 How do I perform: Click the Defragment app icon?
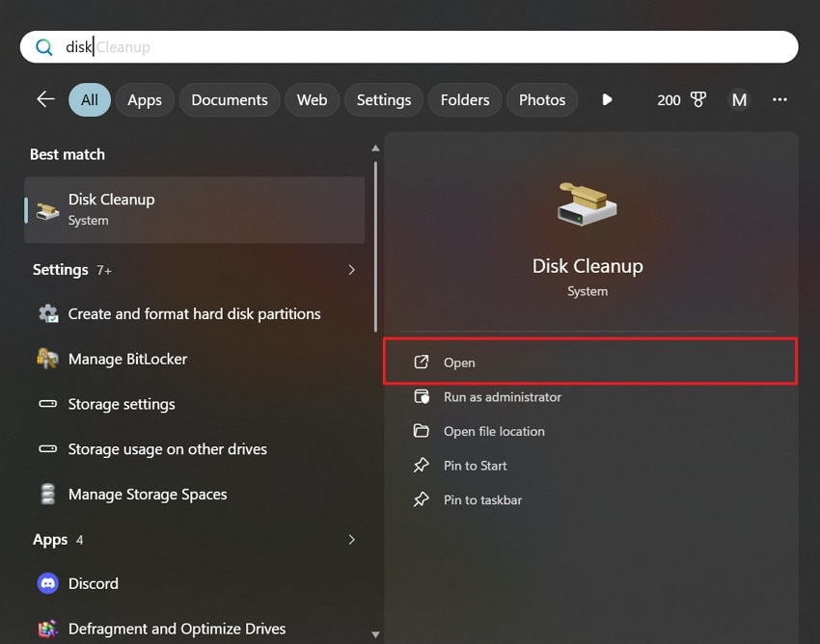(x=47, y=629)
